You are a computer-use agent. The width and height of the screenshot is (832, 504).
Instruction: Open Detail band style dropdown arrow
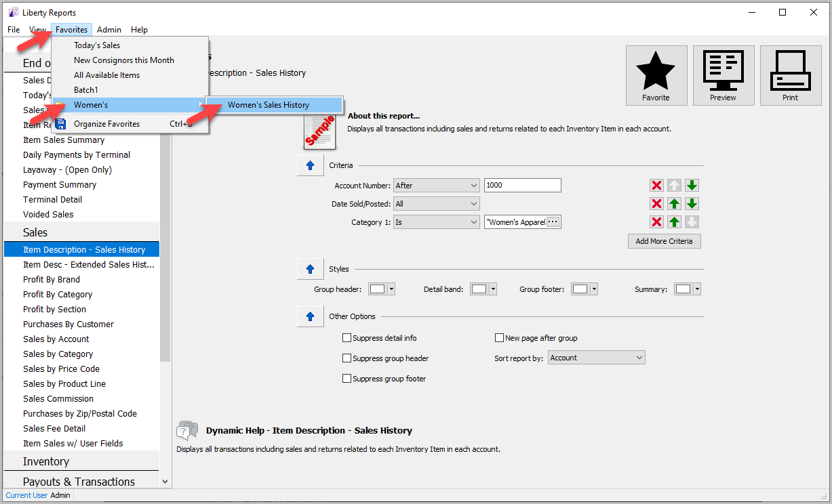click(x=493, y=289)
